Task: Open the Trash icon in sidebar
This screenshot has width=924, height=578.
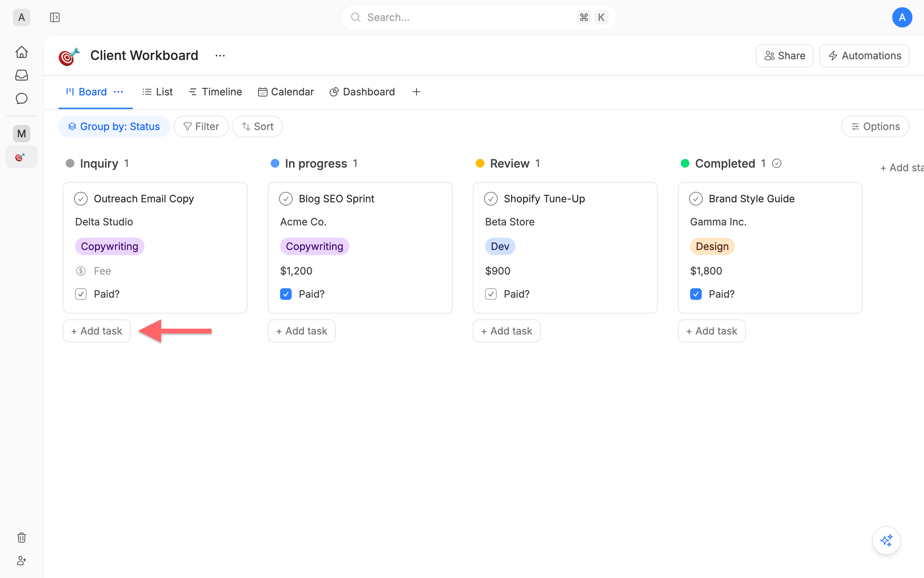Action: (22, 538)
